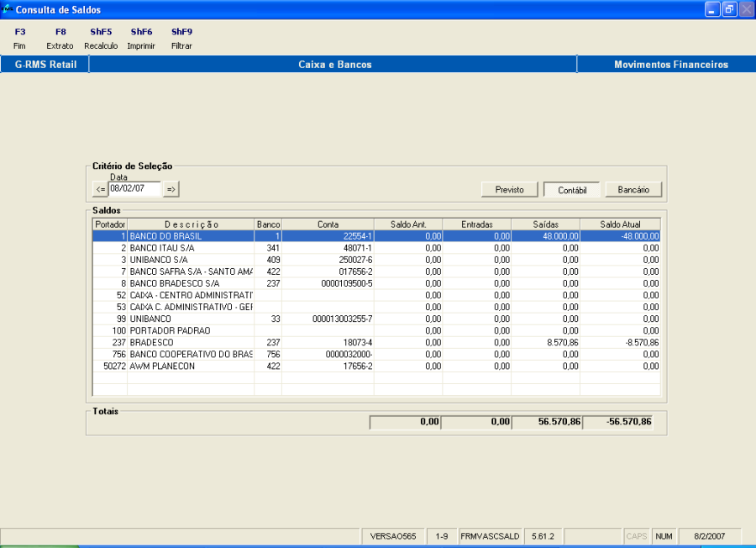Select the BANCO ITAU S/A row
The image size is (756, 548).
tap(252, 248)
